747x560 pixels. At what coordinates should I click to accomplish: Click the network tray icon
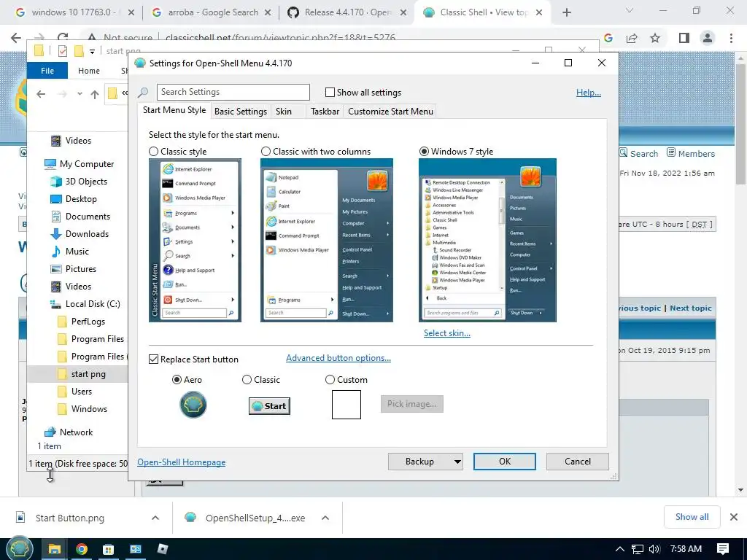(x=638, y=549)
